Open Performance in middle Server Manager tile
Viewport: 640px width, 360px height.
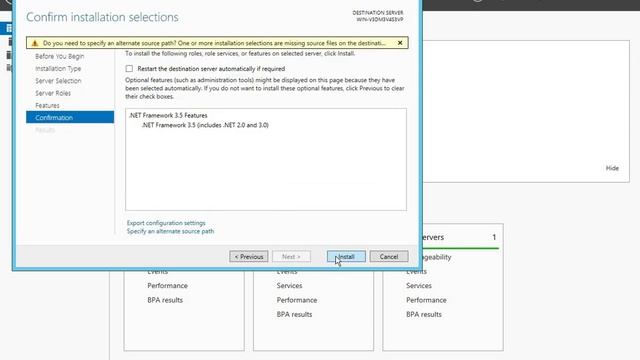pyautogui.click(x=297, y=300)
